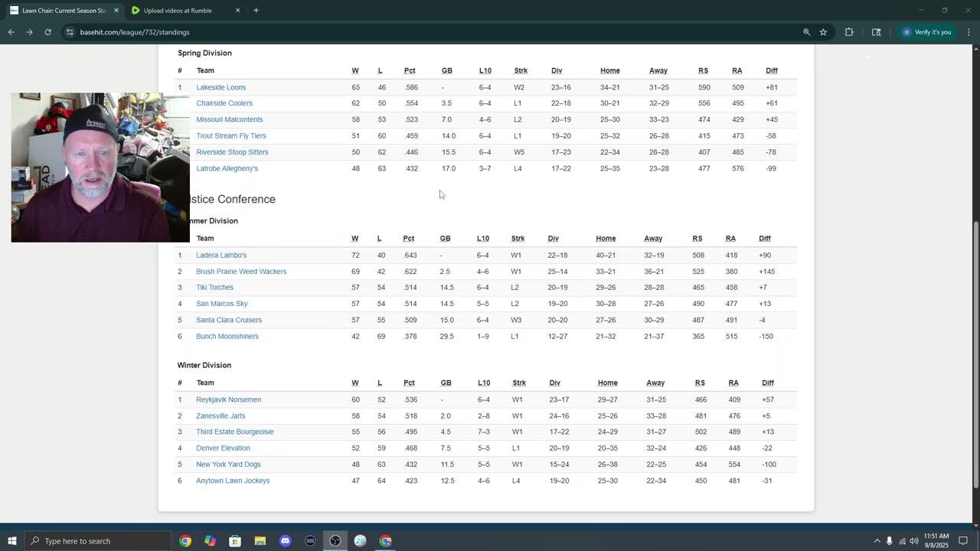The image size is (980, 551).
Task: Open the Chrome three-dot menu
Action: [x=969, y=32]
